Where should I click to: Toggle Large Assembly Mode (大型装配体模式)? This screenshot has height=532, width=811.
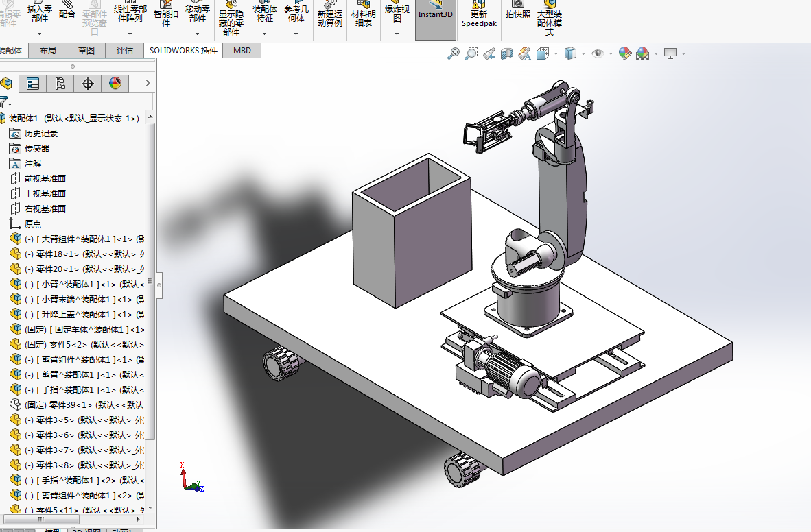(x=550, y=19)
